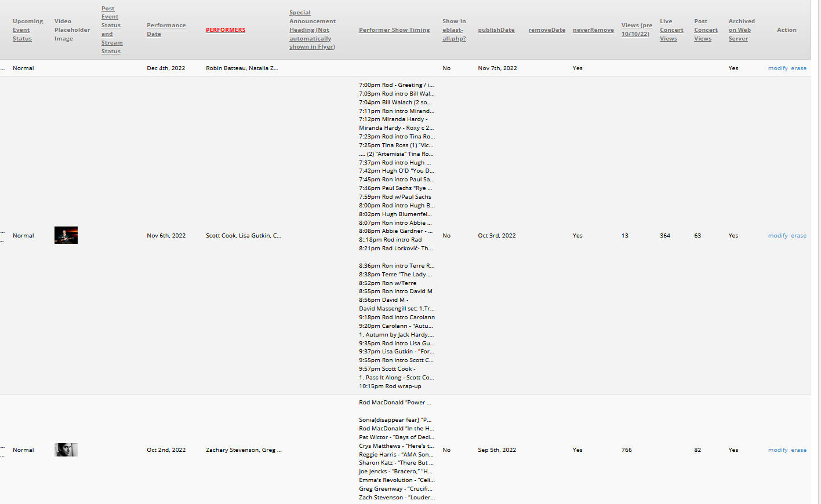This screenshot has height=504, width=821.
Task: Sort by Live Concert Views header
Action: (x=671, y=30)
